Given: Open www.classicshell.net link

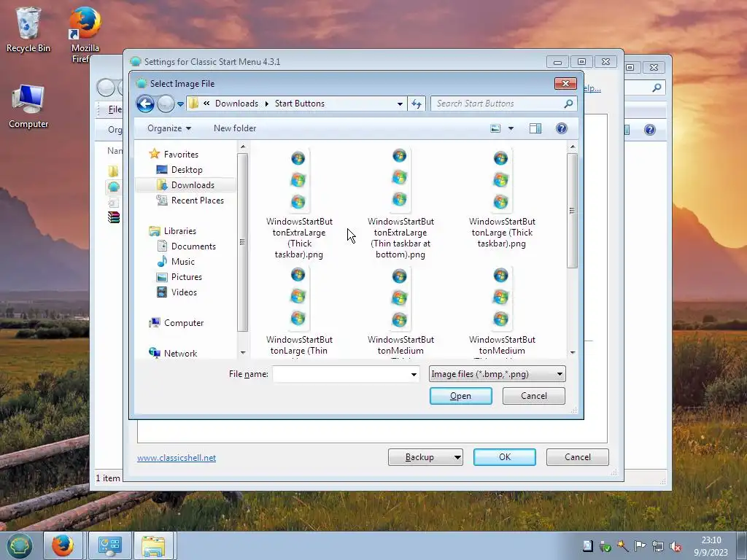Looking at the screenshot, I should [177, 458].
